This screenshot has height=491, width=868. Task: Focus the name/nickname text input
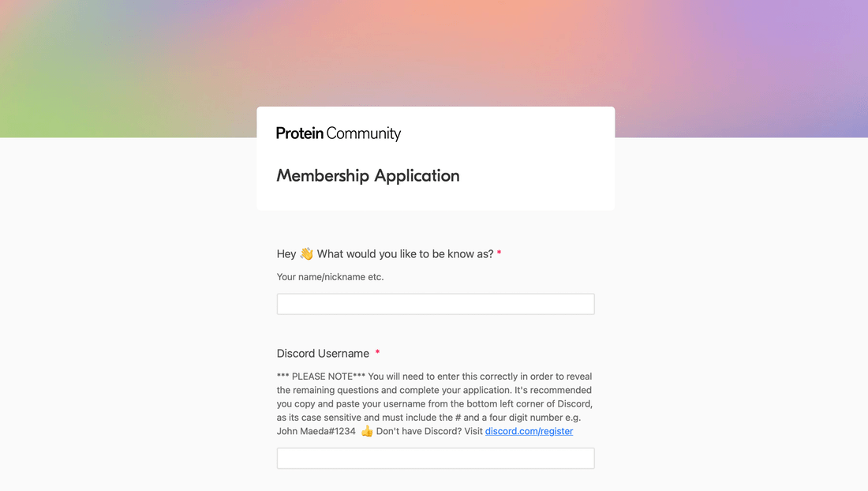tap(436, 304)
